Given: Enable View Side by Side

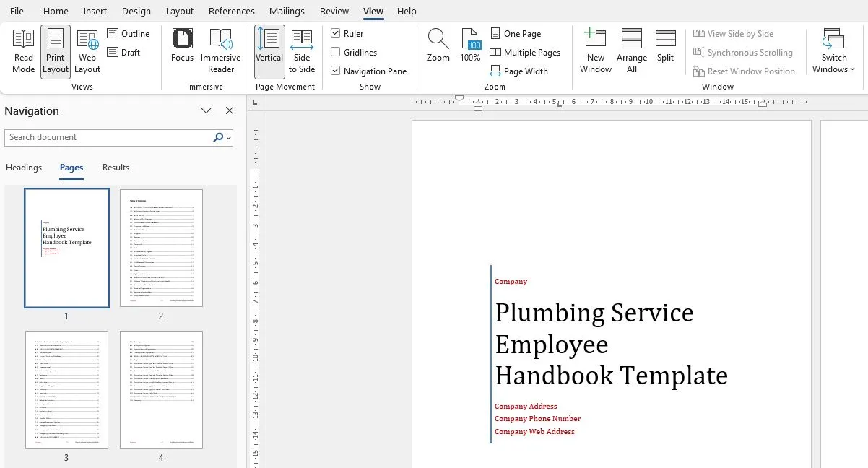Looking at the screenshot, I should pos(733,34).
